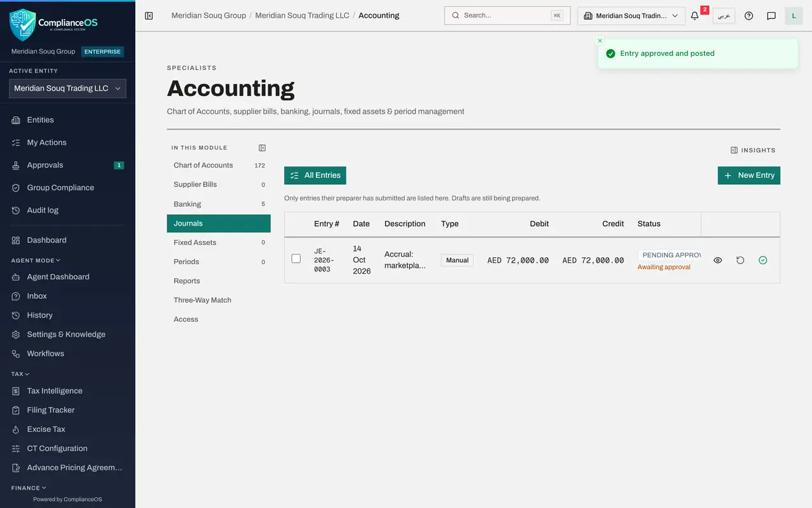Dismiss the Entry approved notification
Screen dimensions: 812x508
click(600, 41)
